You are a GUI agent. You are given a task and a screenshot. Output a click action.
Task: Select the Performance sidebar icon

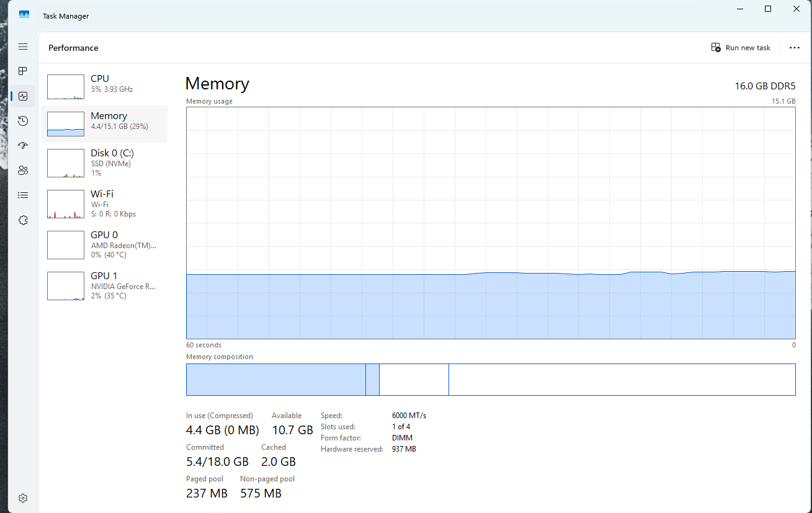tap(23, 96)
